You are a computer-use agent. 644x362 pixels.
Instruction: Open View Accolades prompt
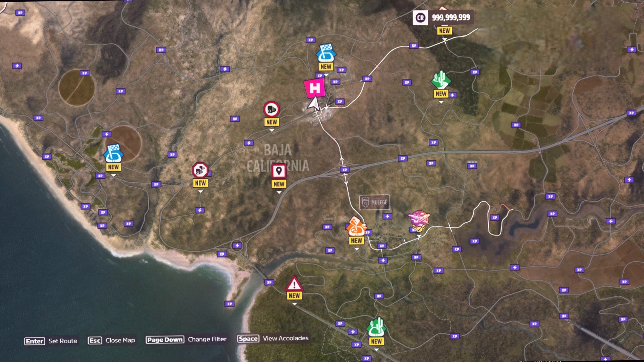(x=273, y=339)
